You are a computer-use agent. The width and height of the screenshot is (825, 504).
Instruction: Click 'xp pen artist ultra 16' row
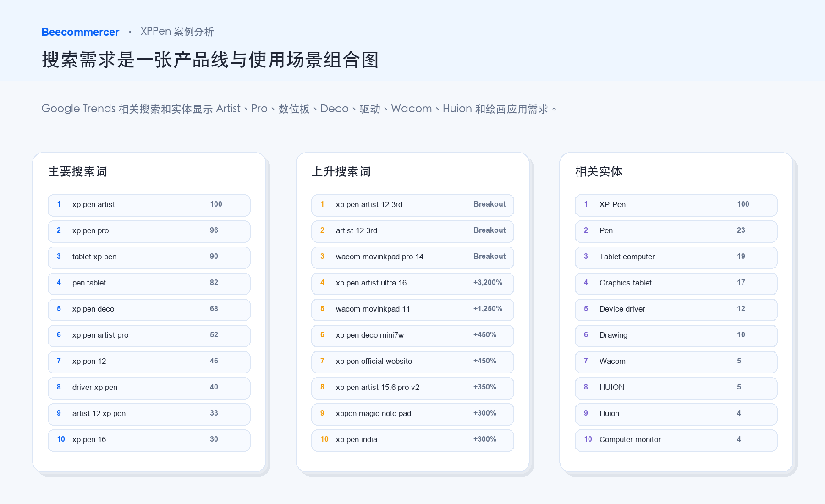pos(412,284)
